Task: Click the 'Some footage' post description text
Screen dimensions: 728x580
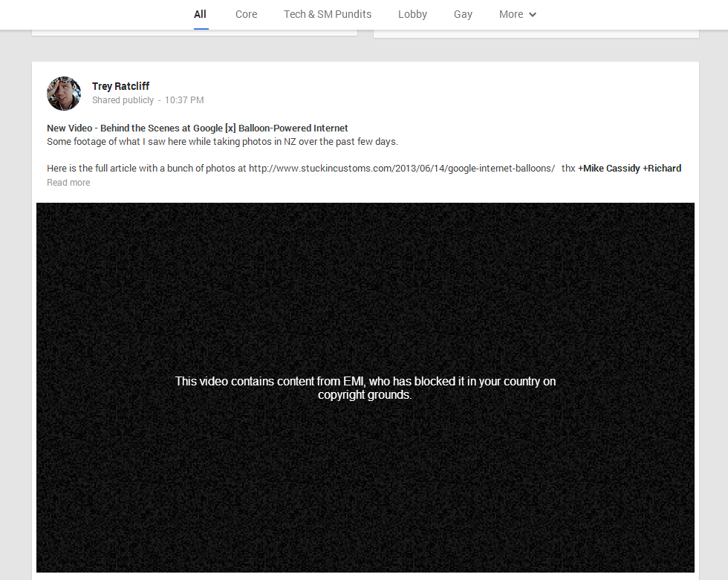Action: pos(222,141)
